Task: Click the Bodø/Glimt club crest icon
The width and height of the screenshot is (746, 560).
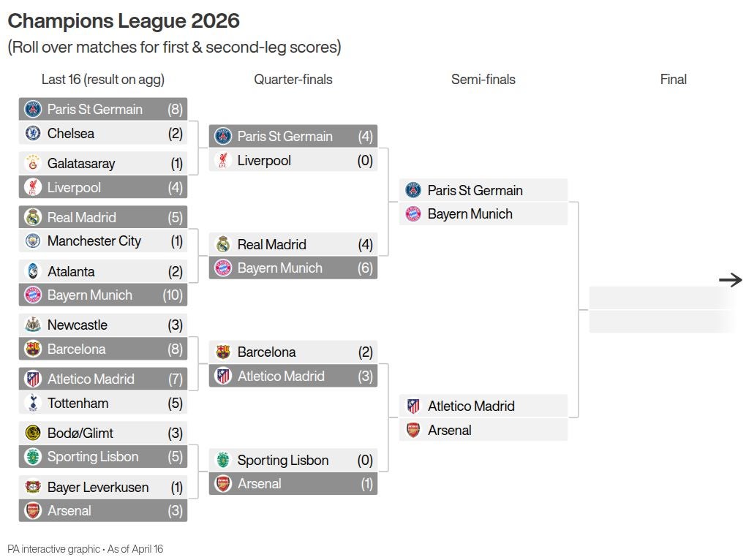Action: 33,433
